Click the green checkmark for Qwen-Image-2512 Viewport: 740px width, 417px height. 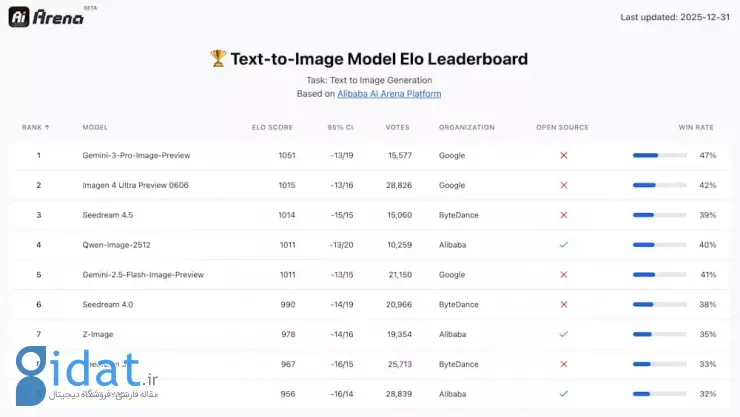(x=563, y=244)
